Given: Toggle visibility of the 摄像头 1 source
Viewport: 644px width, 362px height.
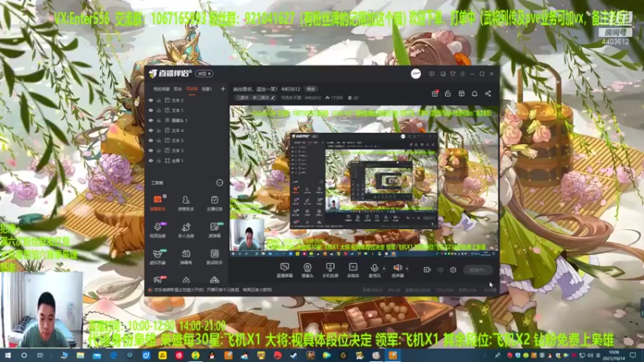Looking at the screenshot, I should 151,120.
